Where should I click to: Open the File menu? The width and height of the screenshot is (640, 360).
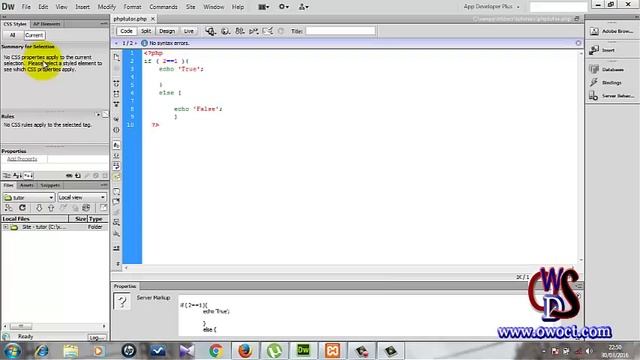pyautogui.click(x=26, y=7)
